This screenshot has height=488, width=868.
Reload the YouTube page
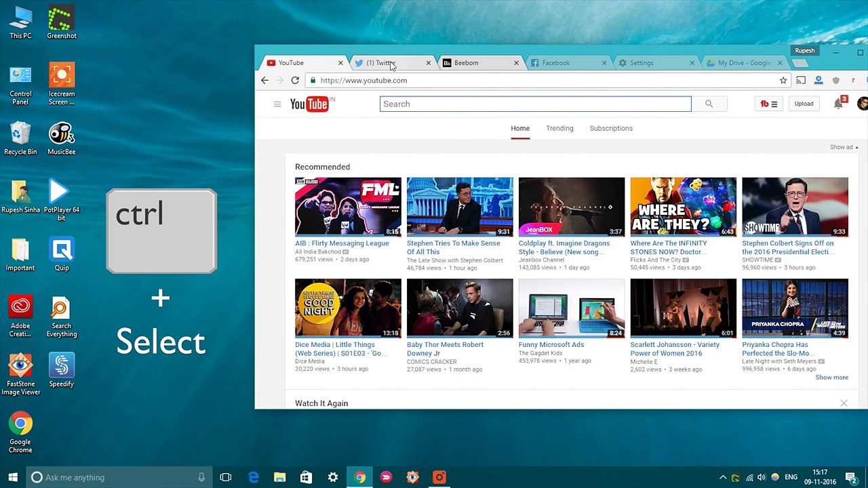coord(295,80)
